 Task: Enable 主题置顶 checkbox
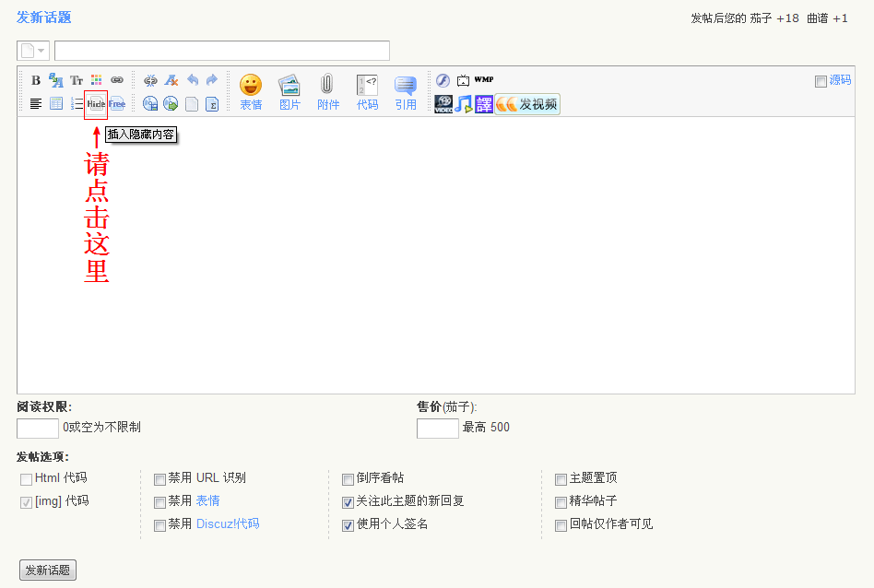[x=561, y=479]
